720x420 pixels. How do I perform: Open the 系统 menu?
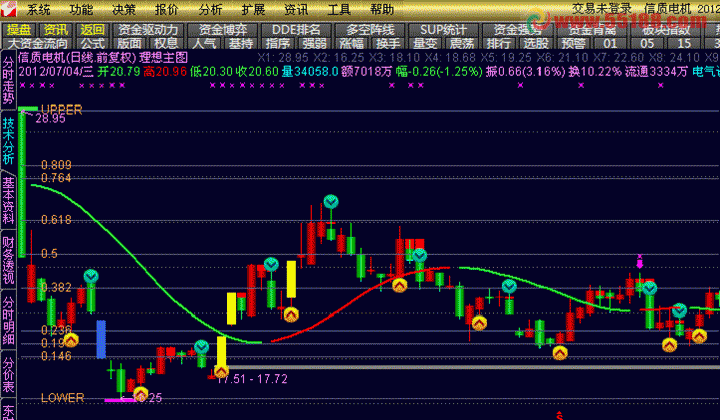39,10
